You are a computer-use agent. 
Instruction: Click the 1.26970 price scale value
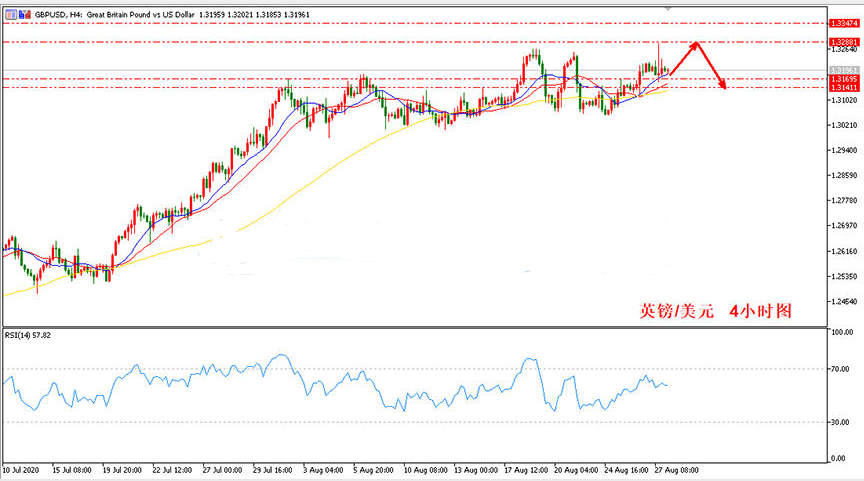click(844, 225)
